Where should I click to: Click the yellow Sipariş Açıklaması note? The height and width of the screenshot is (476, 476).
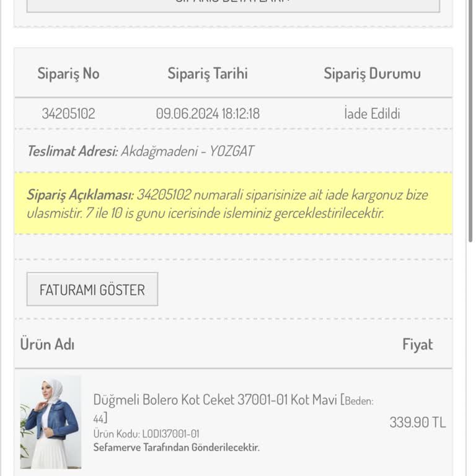[233, 204]
